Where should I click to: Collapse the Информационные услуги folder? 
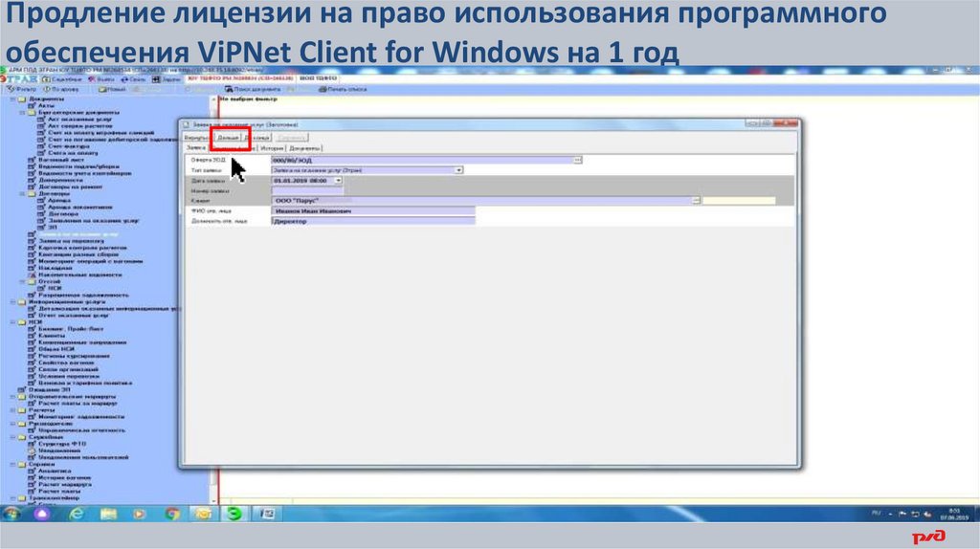pos(11,302)
